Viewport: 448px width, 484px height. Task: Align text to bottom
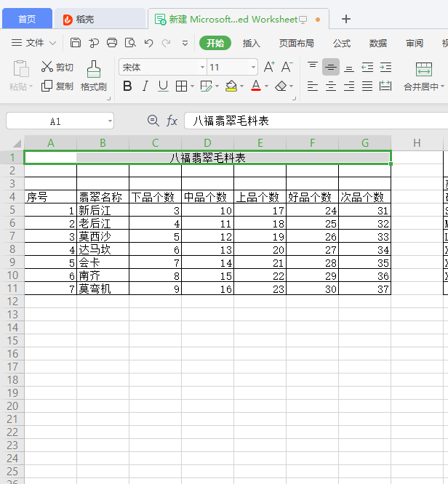click(349, 68)
